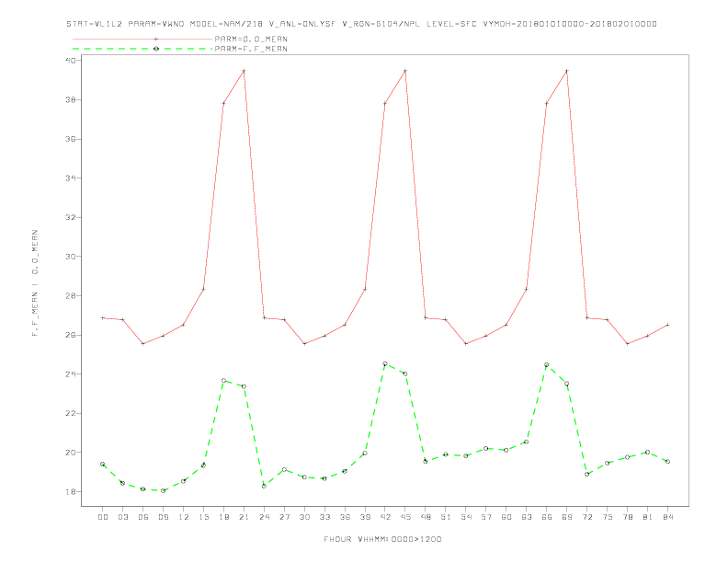Click the x-axis tick label 33
The height and width of the screenshot is (563, 728).
tap(324, 517)
